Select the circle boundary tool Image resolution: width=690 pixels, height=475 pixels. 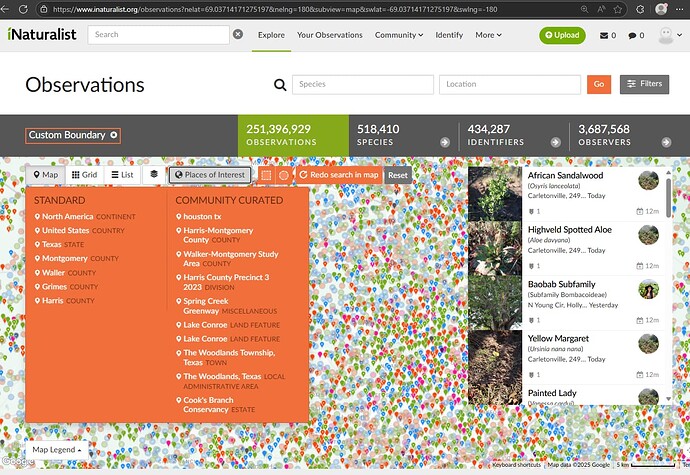pyautogui.click(x=284, y=175)
